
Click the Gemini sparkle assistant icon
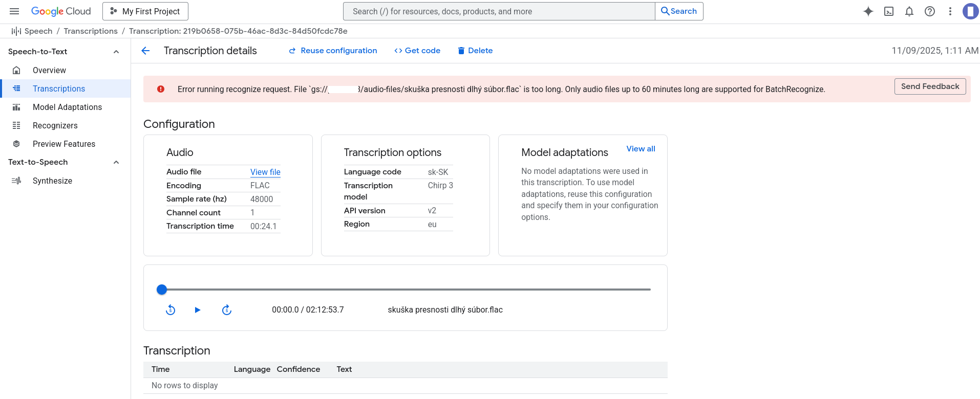click(x=868, y=11)
